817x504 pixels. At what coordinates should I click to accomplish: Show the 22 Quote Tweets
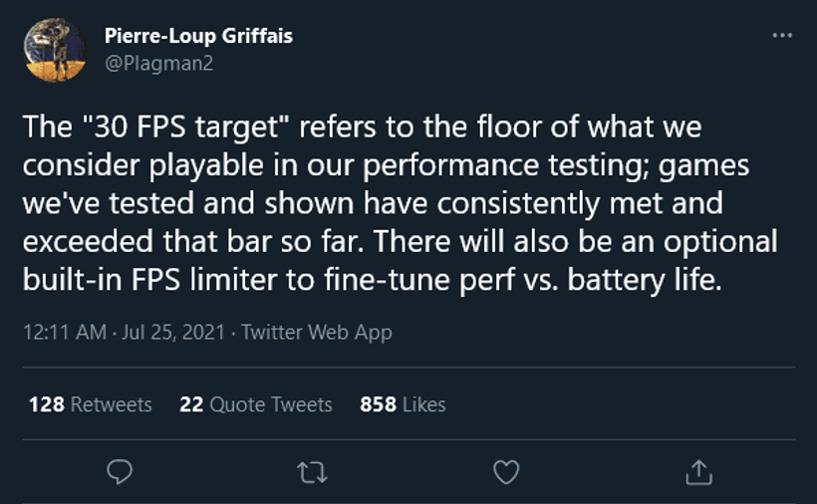[256, 404]
